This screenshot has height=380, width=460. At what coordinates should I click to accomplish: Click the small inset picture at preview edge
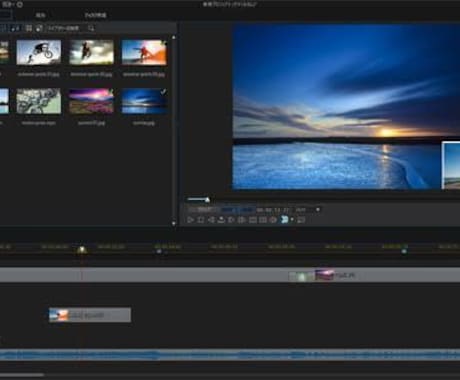(451, 165)
